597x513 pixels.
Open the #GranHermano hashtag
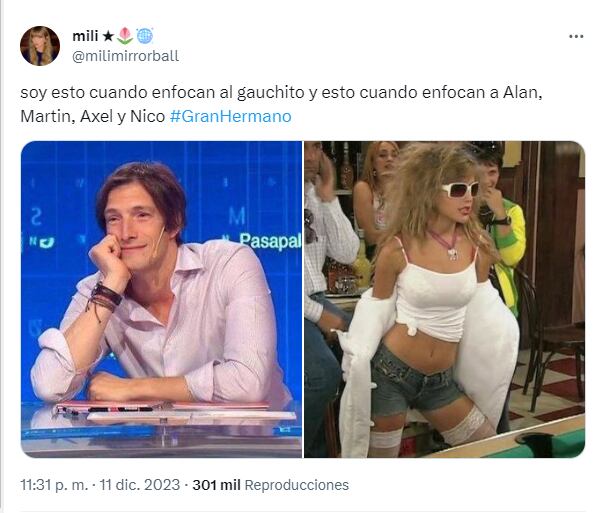pos(231,116)
